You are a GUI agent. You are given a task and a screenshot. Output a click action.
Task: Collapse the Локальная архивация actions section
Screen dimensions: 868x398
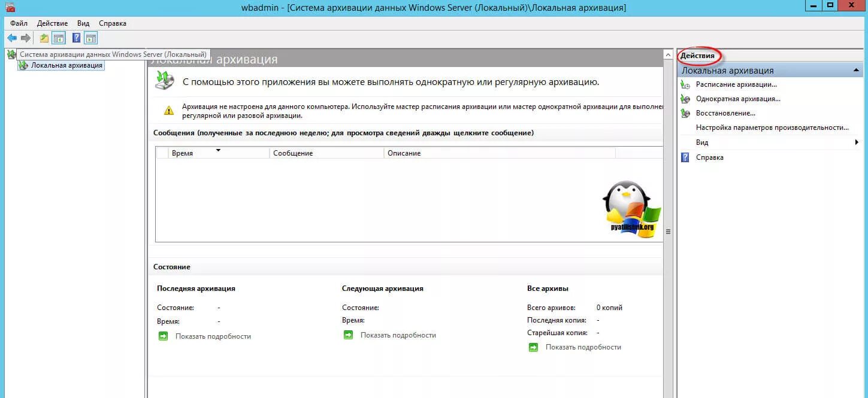857,70
